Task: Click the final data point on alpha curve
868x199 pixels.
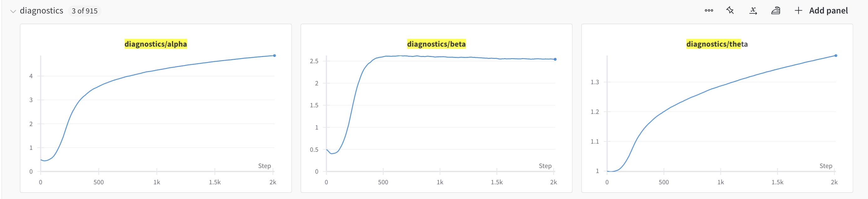Action: point(275,56)
